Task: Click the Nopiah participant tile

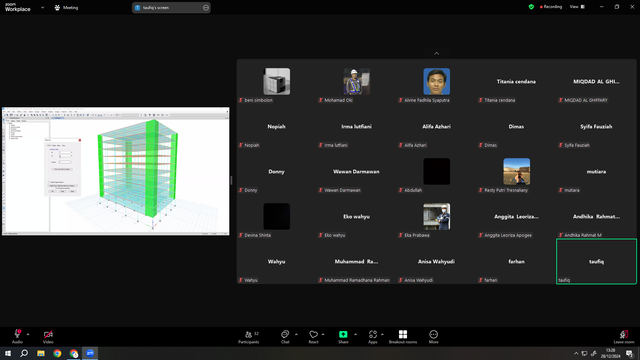Action: pos(276,127)
